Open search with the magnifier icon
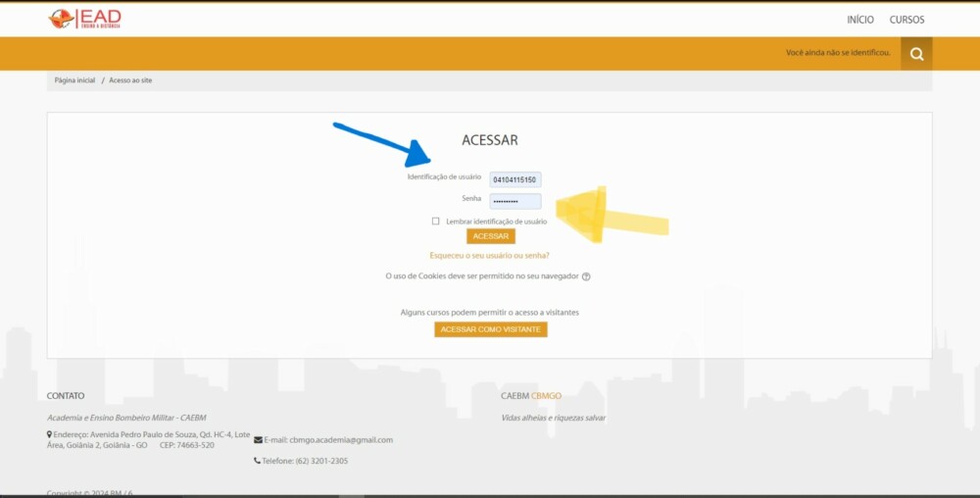 pos(916,54)
